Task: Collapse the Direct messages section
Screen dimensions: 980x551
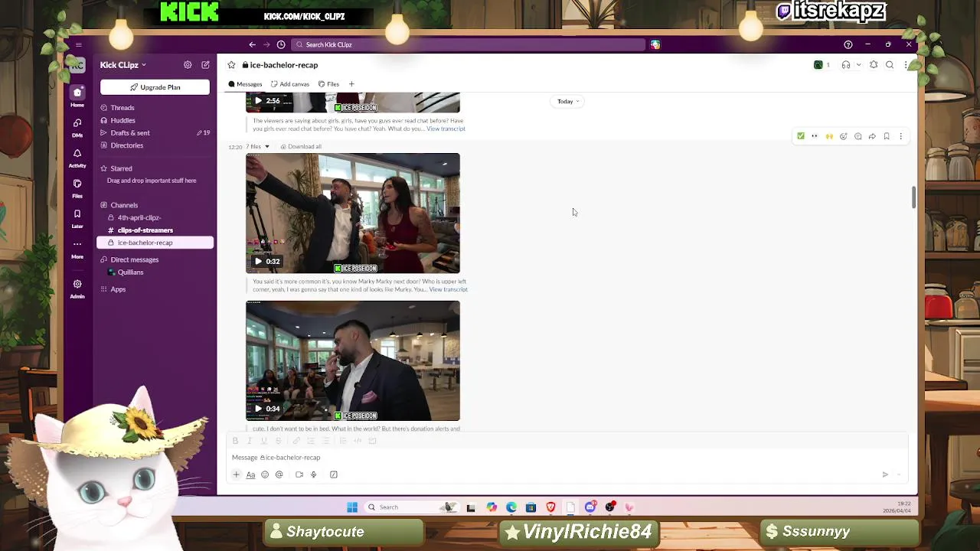Action: tap(134, 259)
